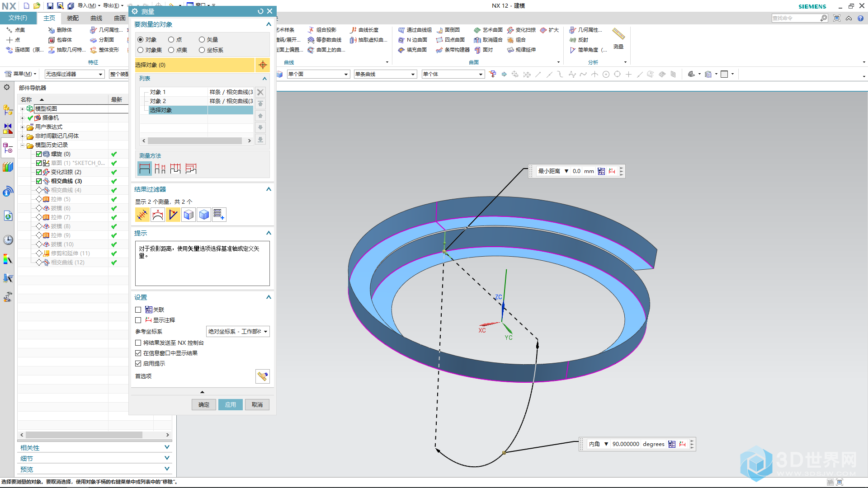Viewport: 868px width, 488px height.
Task: Open the assembly navigator sidebar icon
Action: pos(8,109)
